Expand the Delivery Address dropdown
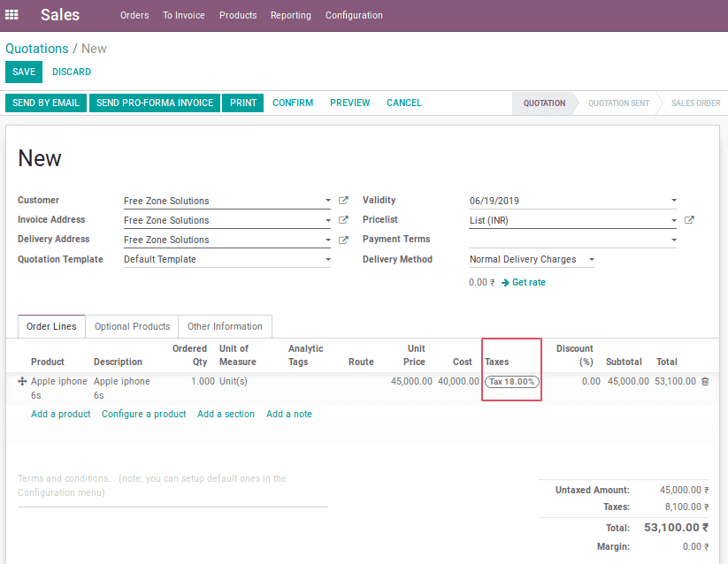The height and width of the screenshot is (564, 728). coord(328,240)
